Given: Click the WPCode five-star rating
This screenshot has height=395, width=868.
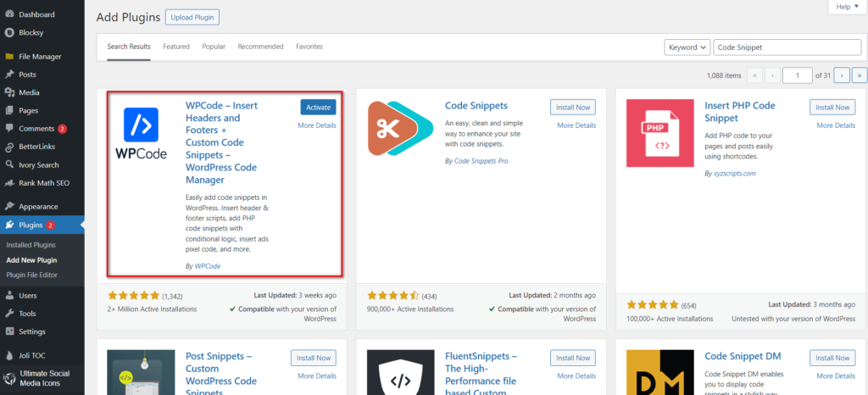Looking at the screenshot, I should coord(133,296).
